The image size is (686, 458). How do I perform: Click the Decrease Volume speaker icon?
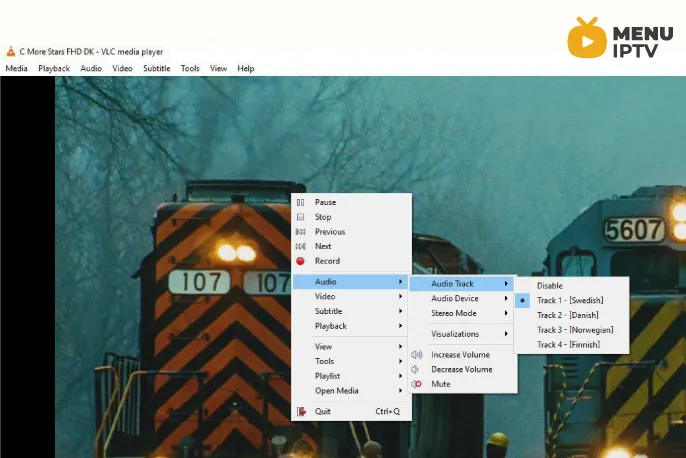tap(415, 369)
